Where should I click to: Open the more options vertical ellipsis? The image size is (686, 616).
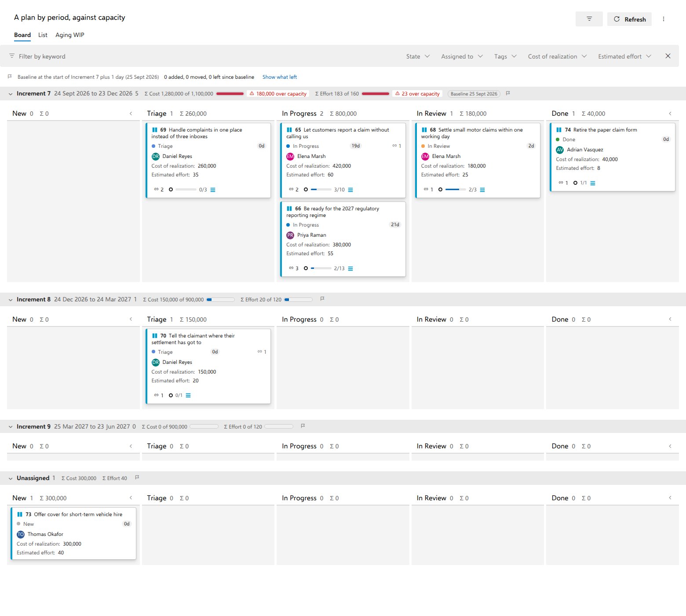664,19
